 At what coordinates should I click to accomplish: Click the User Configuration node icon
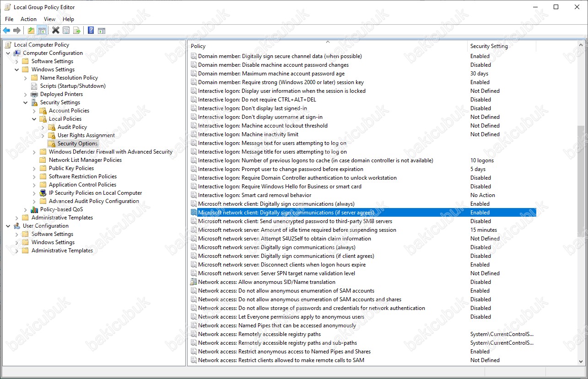click(x=17, y=226)
